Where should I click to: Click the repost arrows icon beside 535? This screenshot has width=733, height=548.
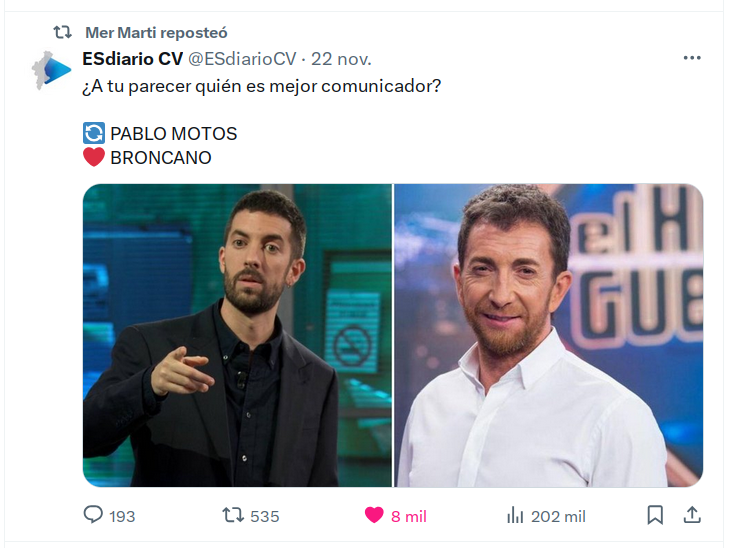click(233, 515)
